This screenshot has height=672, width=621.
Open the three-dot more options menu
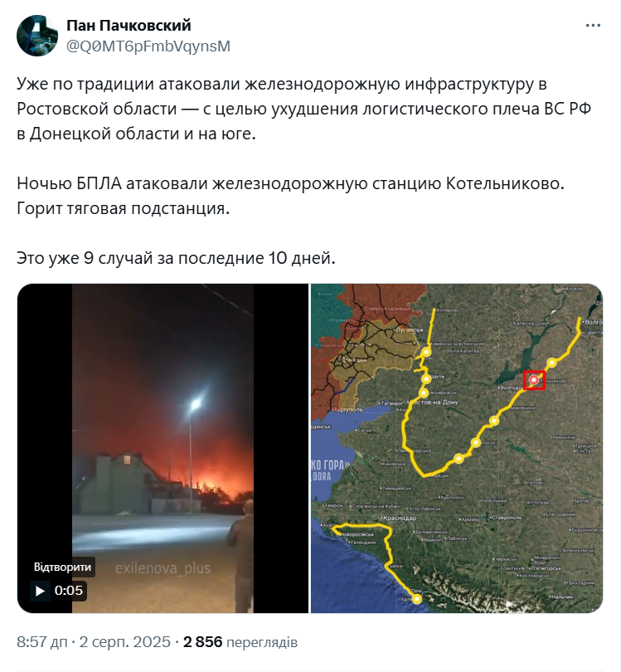(593, 26)
